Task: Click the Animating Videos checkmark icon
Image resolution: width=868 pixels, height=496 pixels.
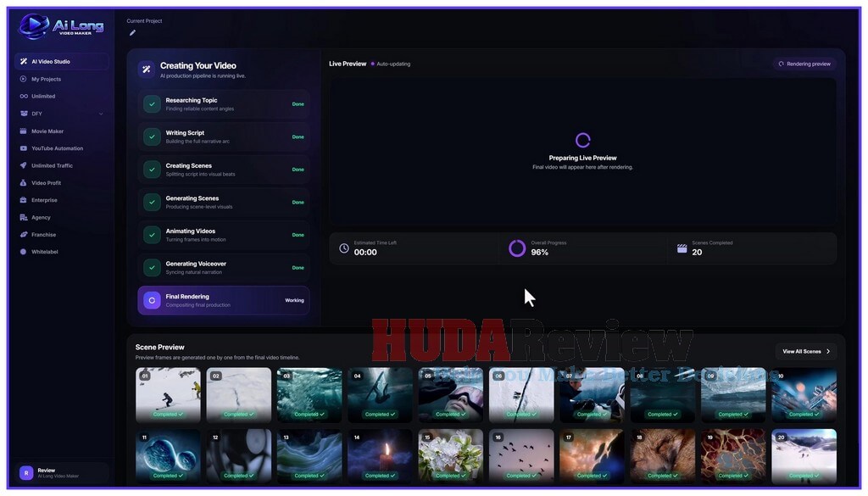Action: coord(152,235)
